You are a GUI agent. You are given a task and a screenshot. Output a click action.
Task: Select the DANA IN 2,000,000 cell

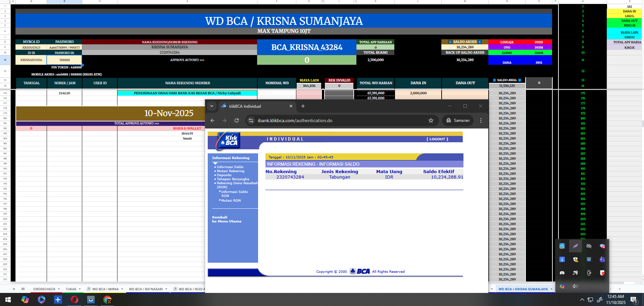(418, 93)
